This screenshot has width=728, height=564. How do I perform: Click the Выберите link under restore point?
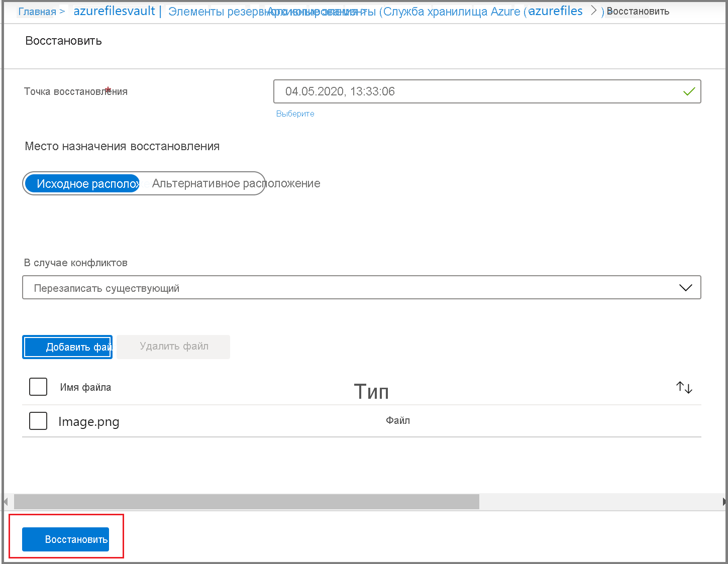(x=295, y=114)
